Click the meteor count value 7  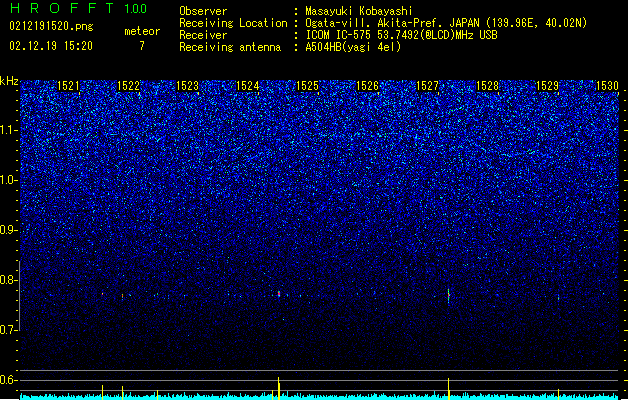pos(142,46)
